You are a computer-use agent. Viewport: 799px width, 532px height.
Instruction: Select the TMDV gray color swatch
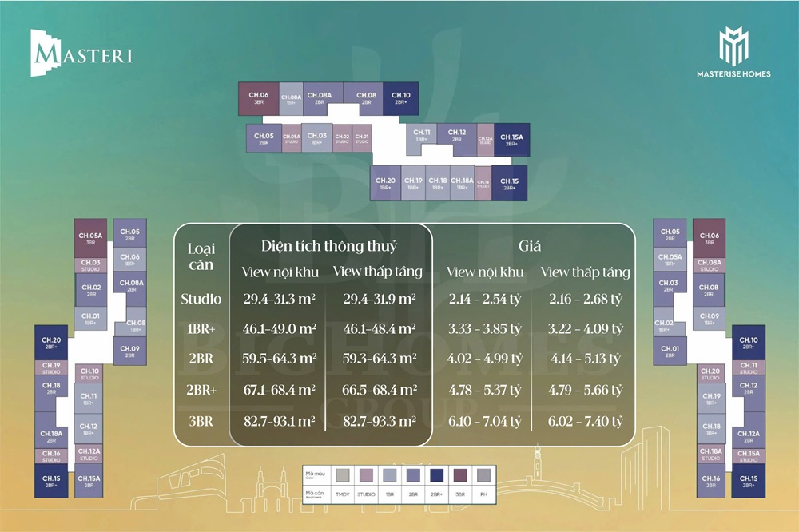click(x=343, y=474)
